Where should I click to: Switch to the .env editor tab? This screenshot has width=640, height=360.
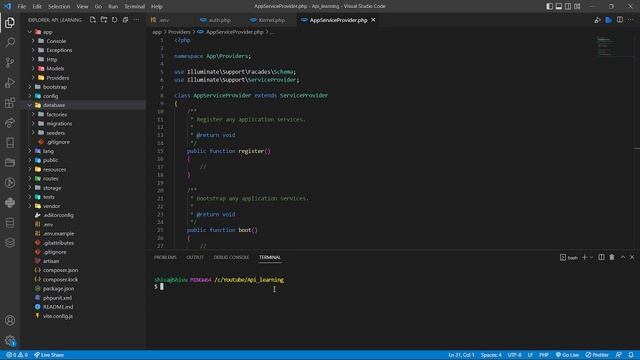(164, 20)
